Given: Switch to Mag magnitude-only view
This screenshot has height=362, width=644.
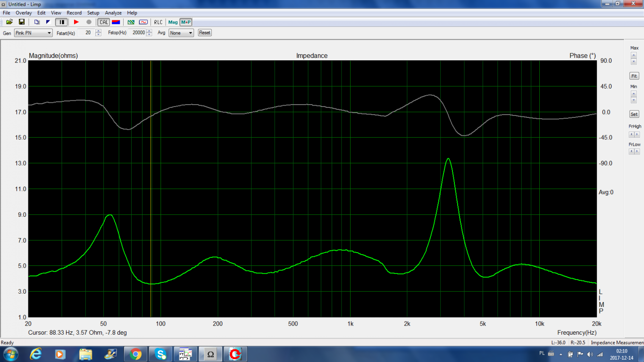Looking at the screenshot, I should 173,22.
